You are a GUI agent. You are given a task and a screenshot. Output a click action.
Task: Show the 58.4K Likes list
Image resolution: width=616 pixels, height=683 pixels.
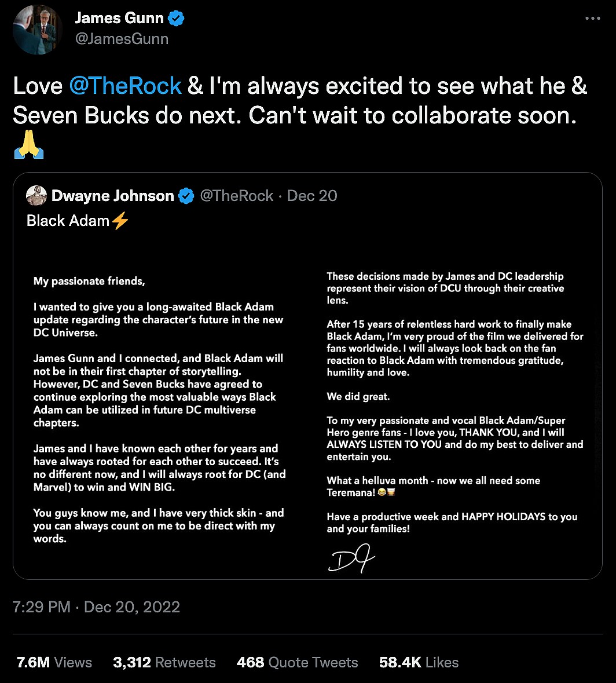pos(419,662)
